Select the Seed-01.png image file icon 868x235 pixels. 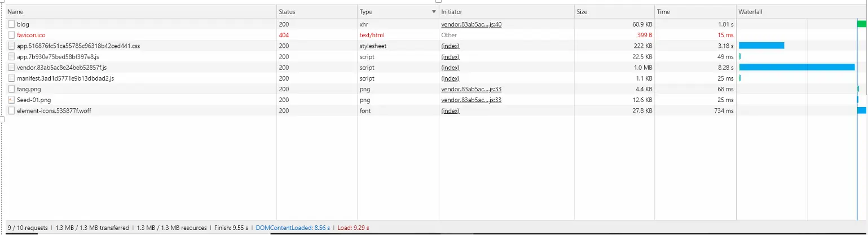[11, 100]
